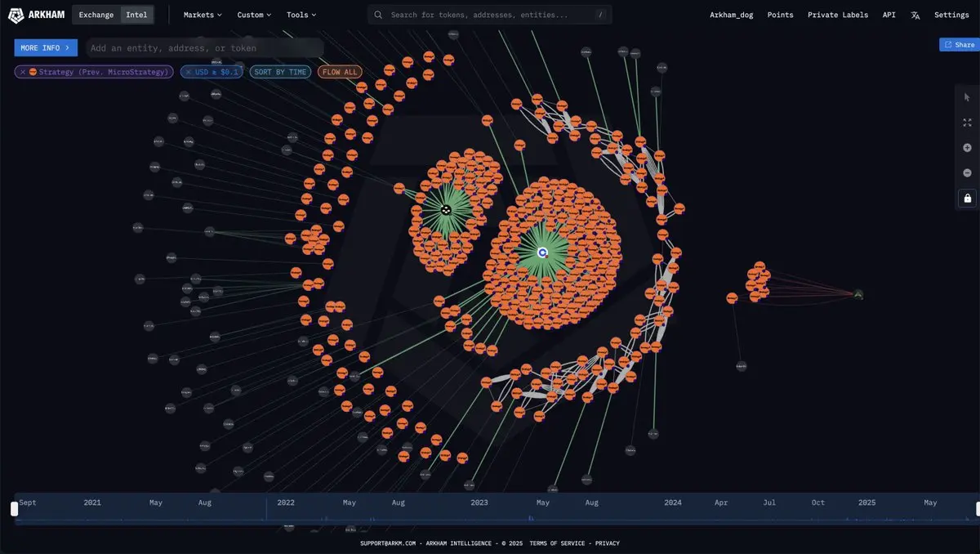This screenshot has height=554, width=980.
Task: Focus the Add an entity input
Action: pyautogui.click(x=204, y=48)
